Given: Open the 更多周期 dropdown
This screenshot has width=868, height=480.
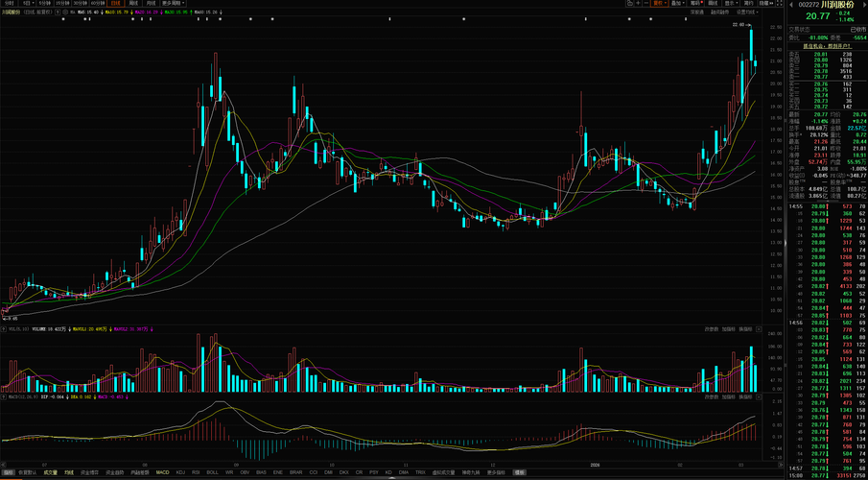Looking at the screenshot, I should pos(172,3).
